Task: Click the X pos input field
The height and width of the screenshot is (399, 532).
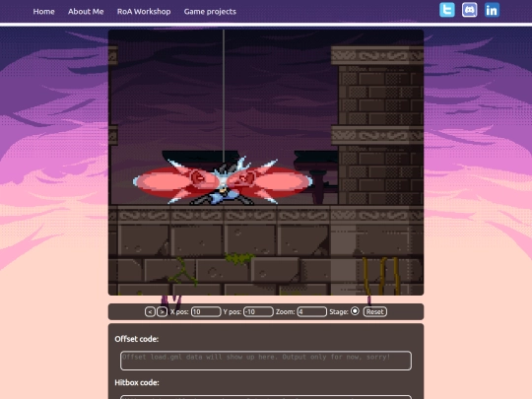Action: pyautogui.click(x=206, y=311)
